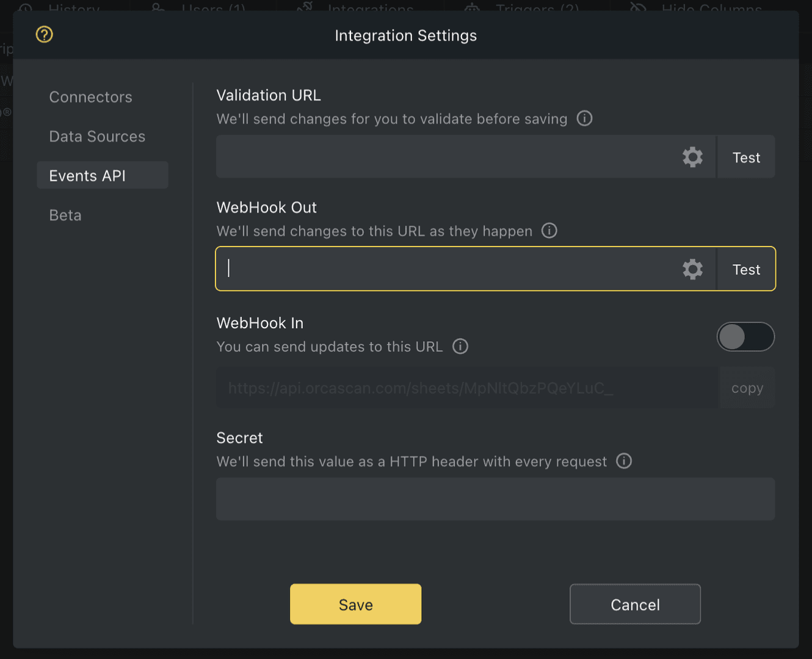
Task: Click inside the Secret input field
Action: [495, 499]
